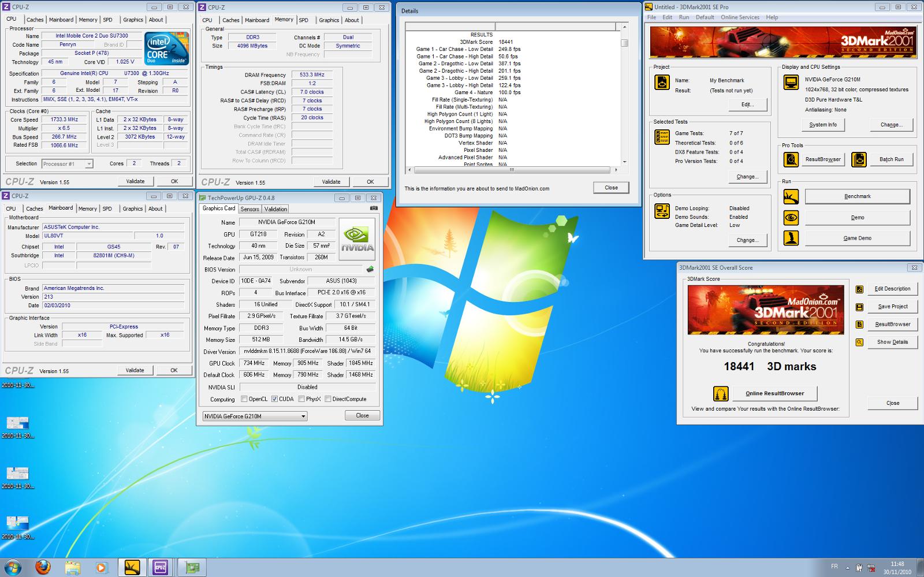
Task: Open the Windows Start menu
Action: 13,567
